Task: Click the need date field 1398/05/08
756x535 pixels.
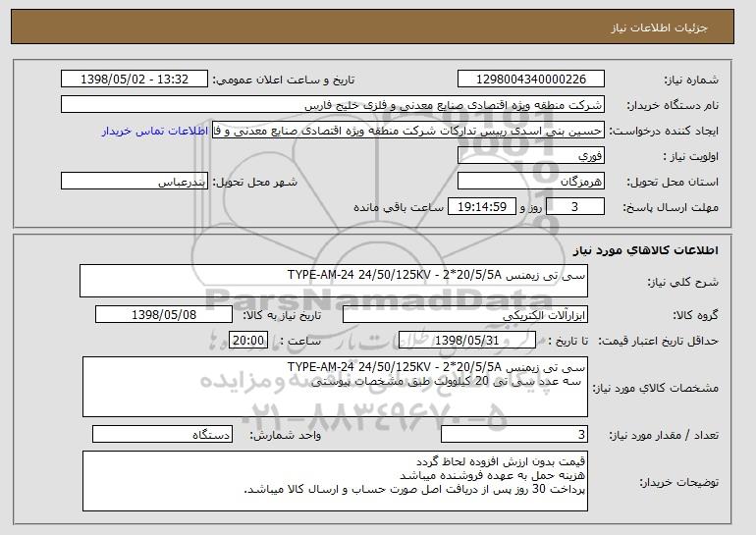Action: click(164, 315)
